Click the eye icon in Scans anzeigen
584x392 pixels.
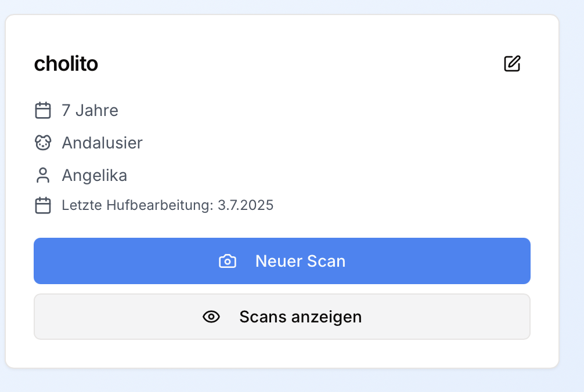coord(211,317)
